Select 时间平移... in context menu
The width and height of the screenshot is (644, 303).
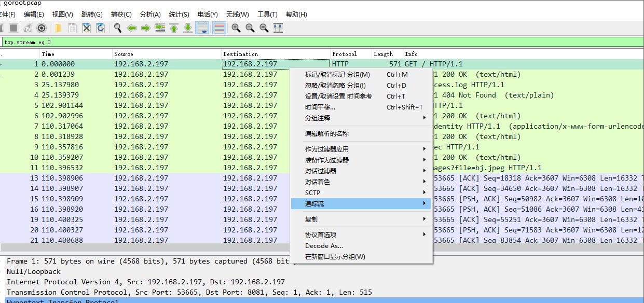pos(362,107)
